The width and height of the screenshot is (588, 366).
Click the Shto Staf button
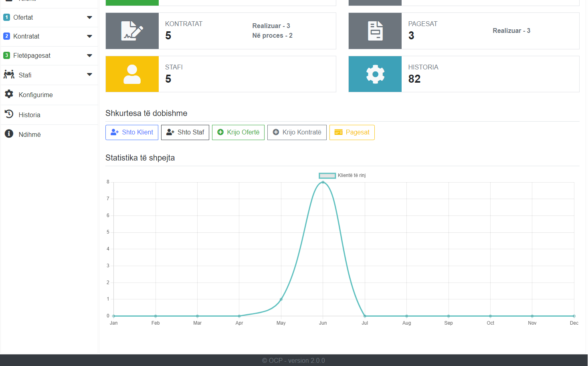[x=185, y=132]
